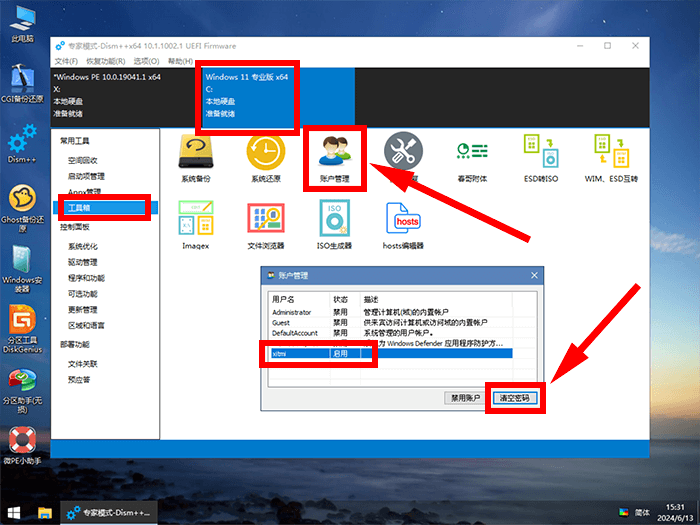
Task: Click the 禁用账户 button
Action: [x=465, y=398]
